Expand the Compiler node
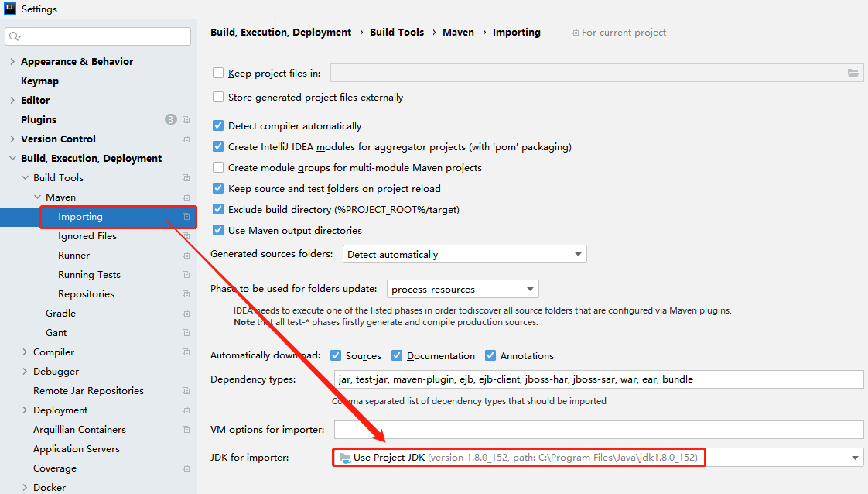This screenshot has height=494, width=868. [x=25, y=352]
